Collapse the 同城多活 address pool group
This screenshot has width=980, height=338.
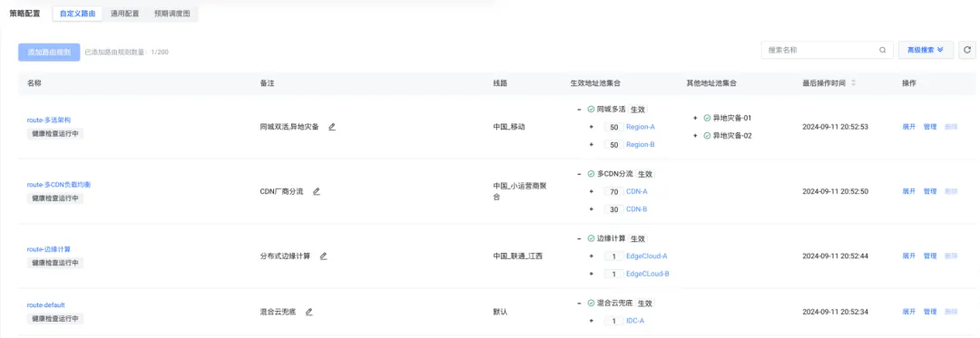click(579, 109)
